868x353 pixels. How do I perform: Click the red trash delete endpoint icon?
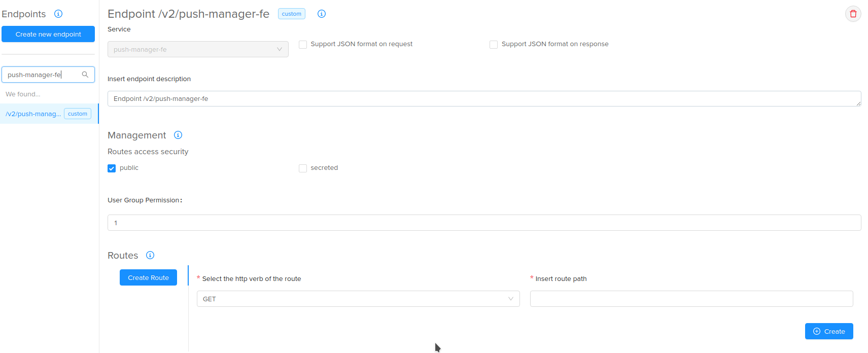pyautogui.click(x=853, y=14)
